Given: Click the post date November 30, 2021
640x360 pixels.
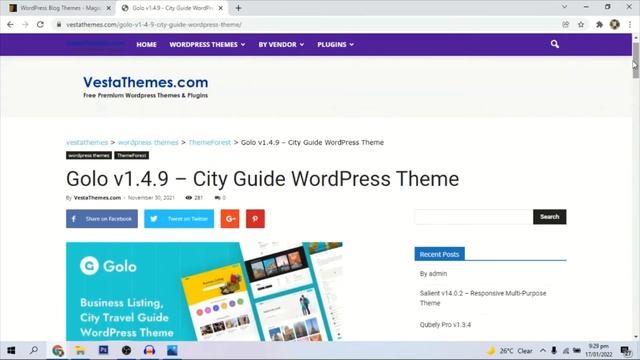Looking at the screenshot, I should click(x=151, y=198).
